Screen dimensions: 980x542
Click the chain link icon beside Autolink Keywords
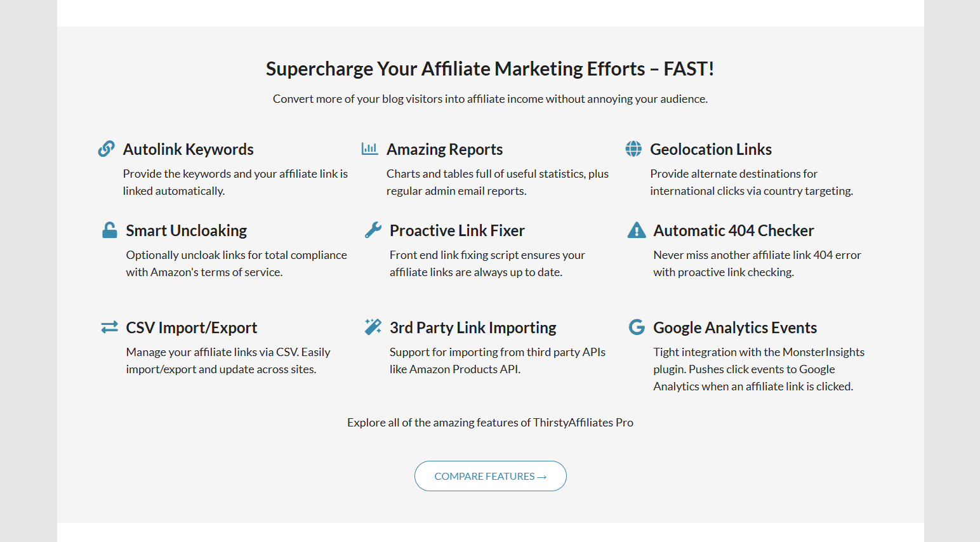click(x=107, y=149)
